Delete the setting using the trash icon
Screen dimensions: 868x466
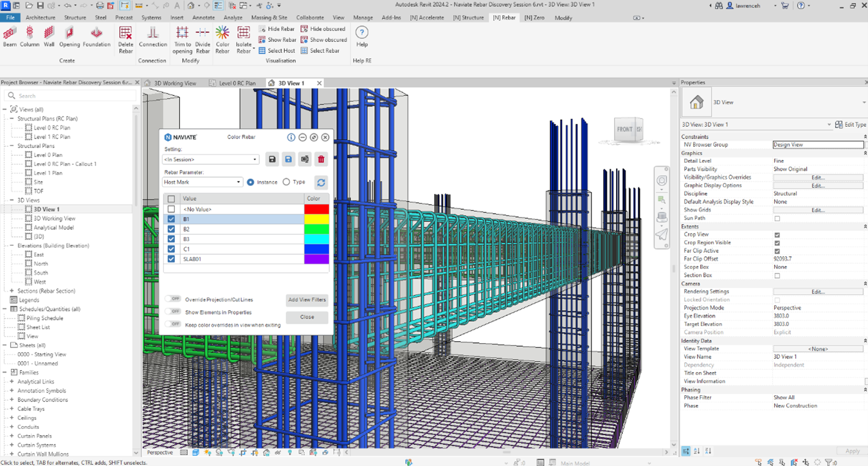320,159
